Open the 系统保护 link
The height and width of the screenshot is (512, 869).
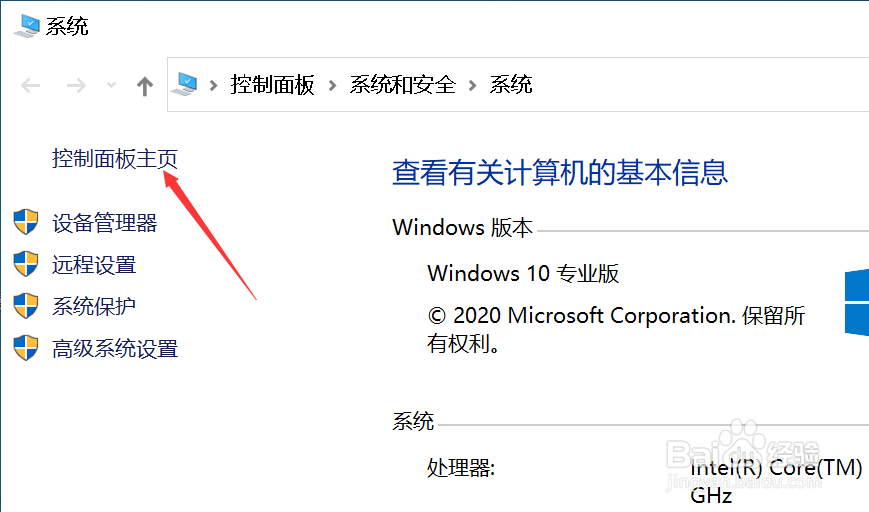tap(94, 306)
